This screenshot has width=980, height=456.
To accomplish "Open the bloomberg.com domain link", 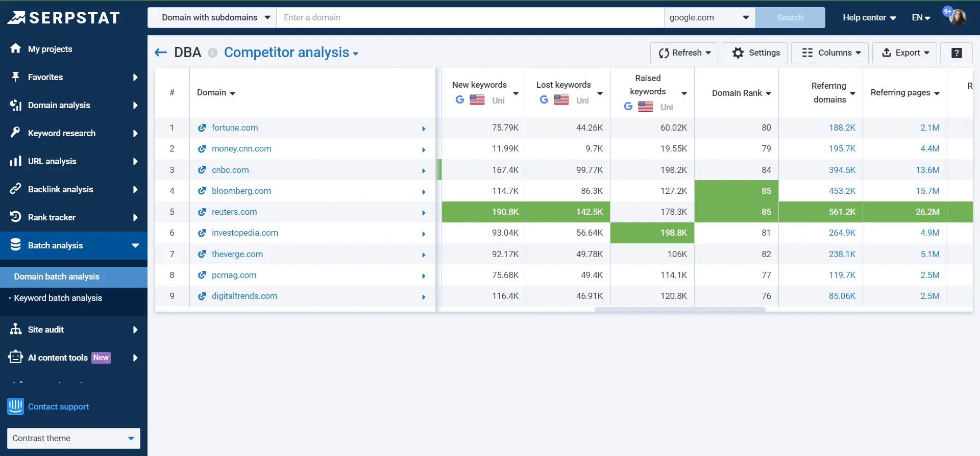I will (241, 191).
